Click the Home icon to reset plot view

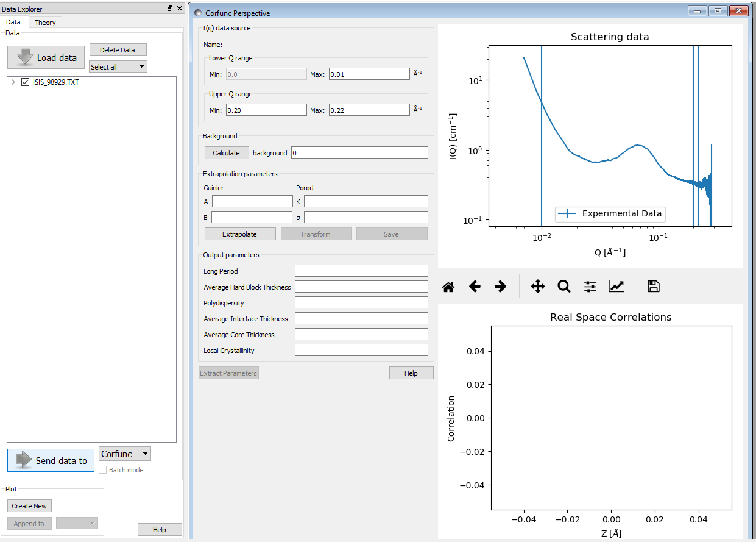[x=448, y=286]
